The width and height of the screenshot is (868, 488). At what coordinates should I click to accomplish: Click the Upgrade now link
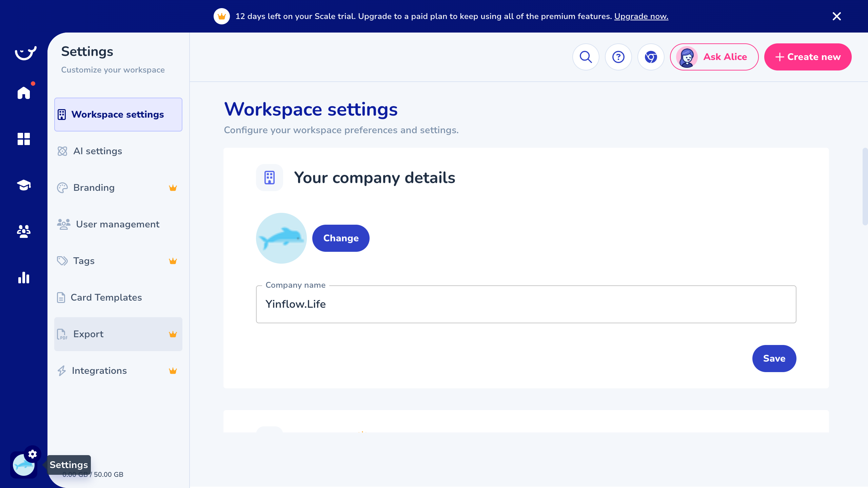pos(641,16)
